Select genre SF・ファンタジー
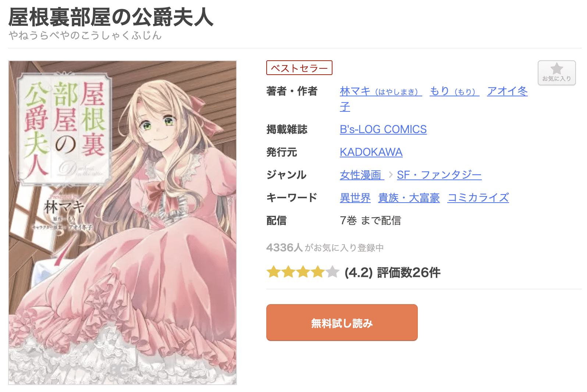This screenshot has width=587, height=392. pos(439,175)
